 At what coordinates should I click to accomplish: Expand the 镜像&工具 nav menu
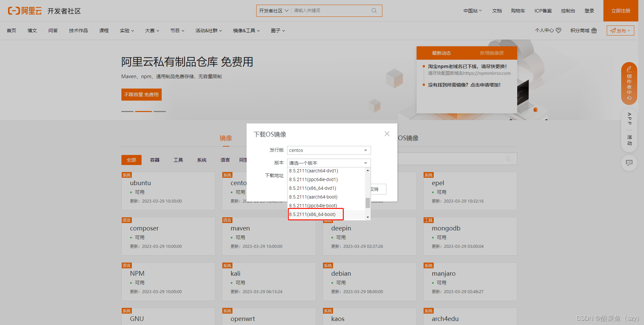click(247, 31)
